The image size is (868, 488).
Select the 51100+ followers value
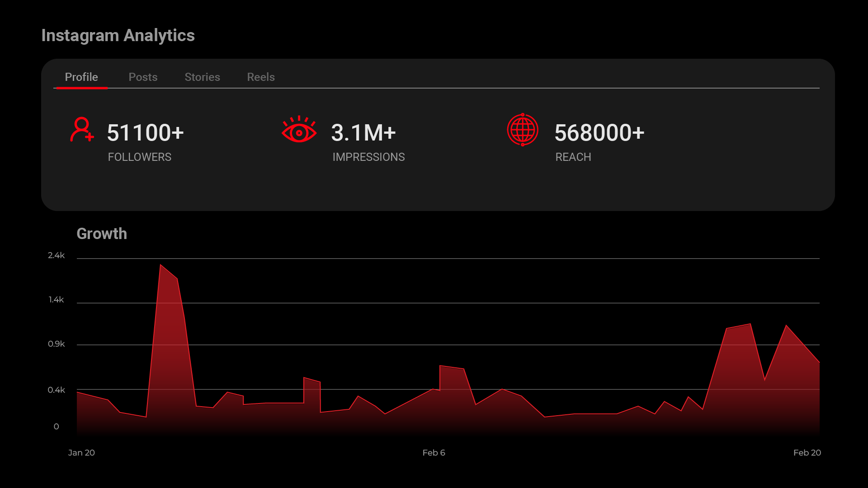[146, 133]
